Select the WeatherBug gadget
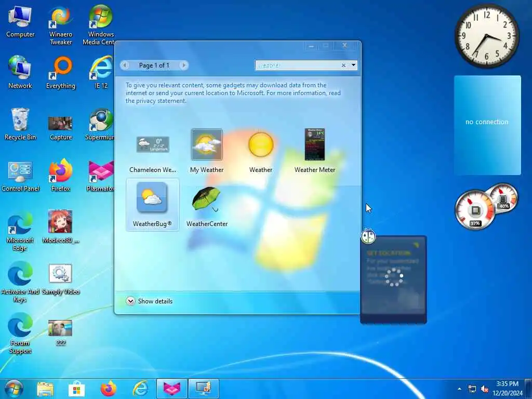The height and width of the screenshot is (399, 532). click(152, 205)
